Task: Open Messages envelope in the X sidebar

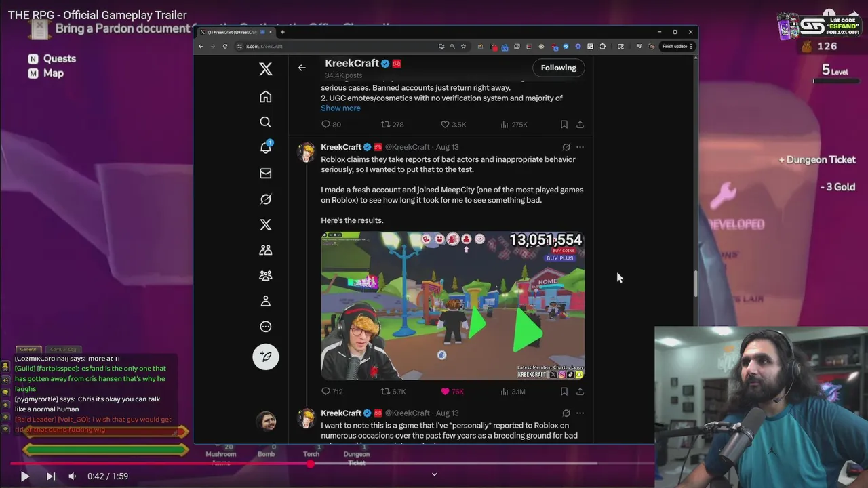Action: click(x=266, y=174)
